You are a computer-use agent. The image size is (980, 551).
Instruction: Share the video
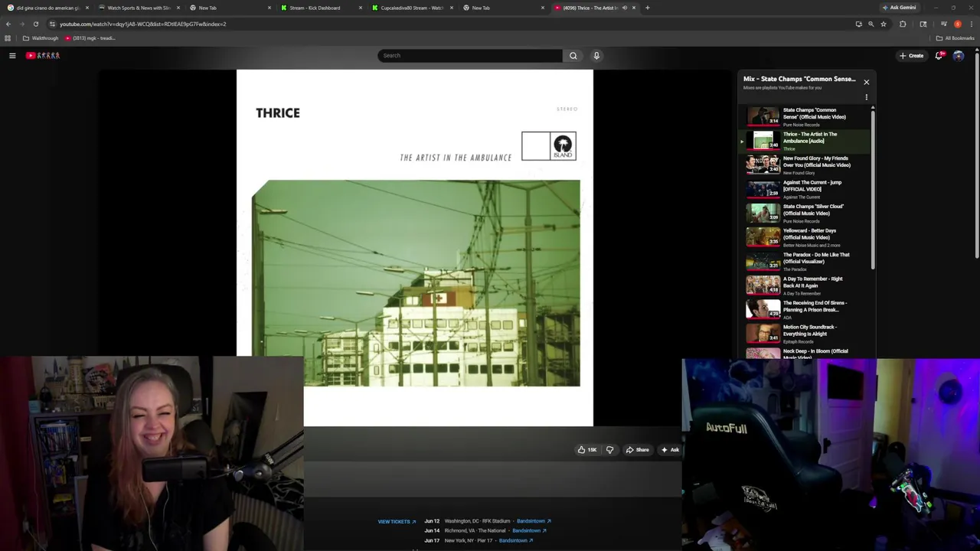tap(637, 450)
